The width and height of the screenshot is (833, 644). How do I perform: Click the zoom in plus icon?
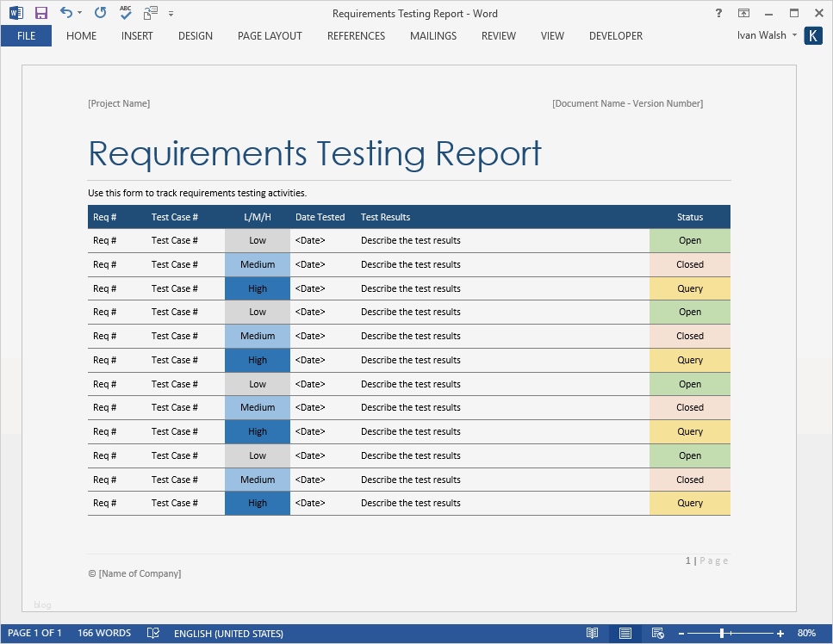pyautogui.click(x=780, y=633)
